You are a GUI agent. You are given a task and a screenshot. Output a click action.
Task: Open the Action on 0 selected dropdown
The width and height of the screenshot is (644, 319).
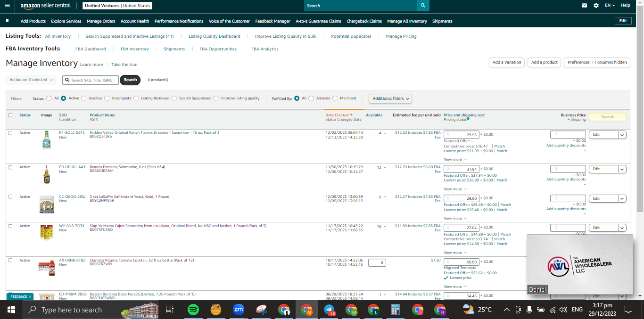31,80
